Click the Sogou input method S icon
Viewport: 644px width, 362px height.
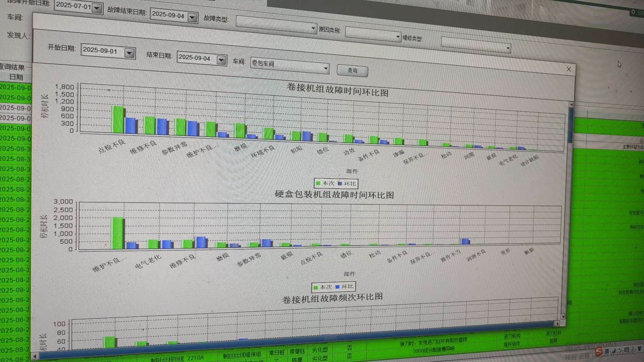coord(599,351)
